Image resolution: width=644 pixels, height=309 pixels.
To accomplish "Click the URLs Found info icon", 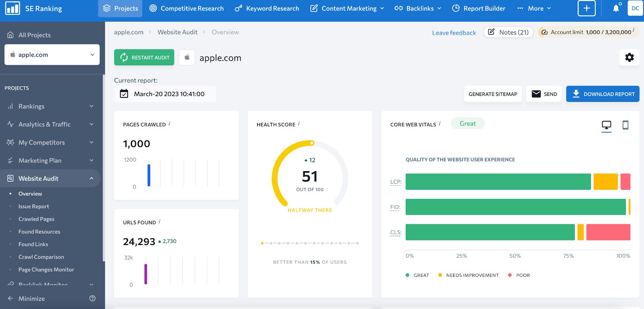I will pos(159,222).
